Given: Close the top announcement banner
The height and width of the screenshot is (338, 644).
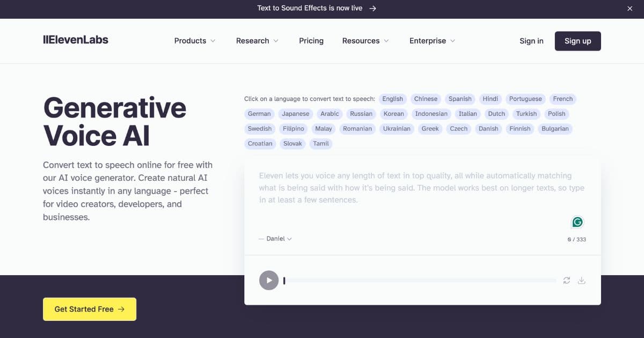Looking at the screenshot, I should 630,9.
